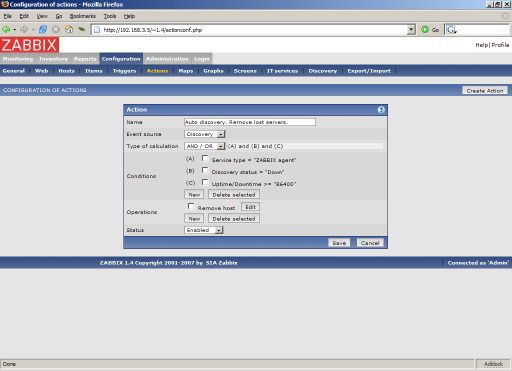The width and height of the screenshot is (512, 371).
Task: Open the home page icon
Action: pyautogui.click(x=69, y=30)
